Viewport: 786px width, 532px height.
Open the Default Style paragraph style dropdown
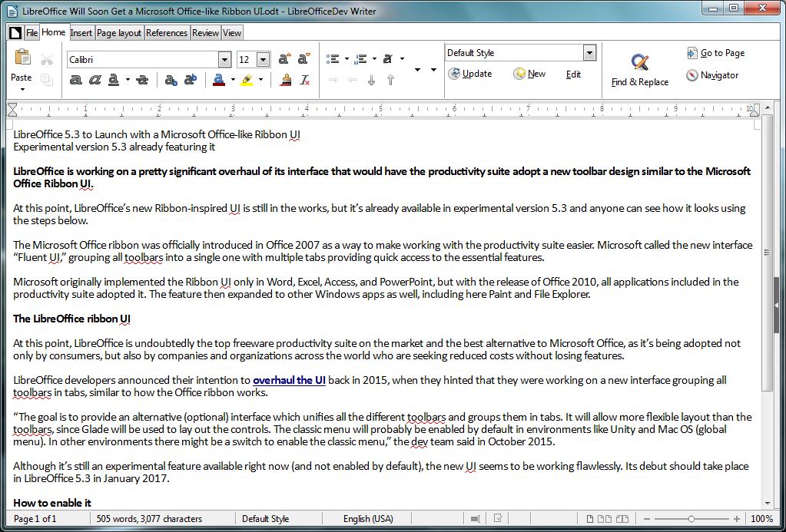click(590, 53)
